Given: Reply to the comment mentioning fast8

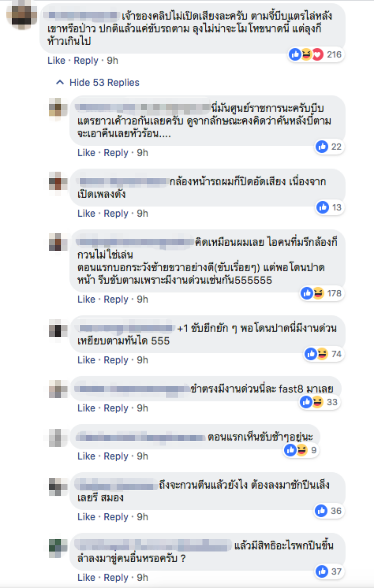Looking at the screenshot, I should [116, 408].
